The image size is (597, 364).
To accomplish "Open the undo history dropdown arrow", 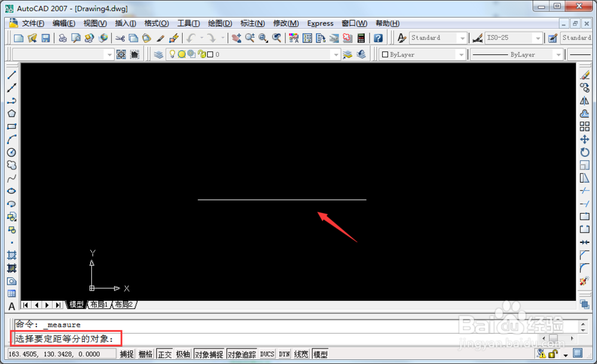I will (x=202, y=38).
